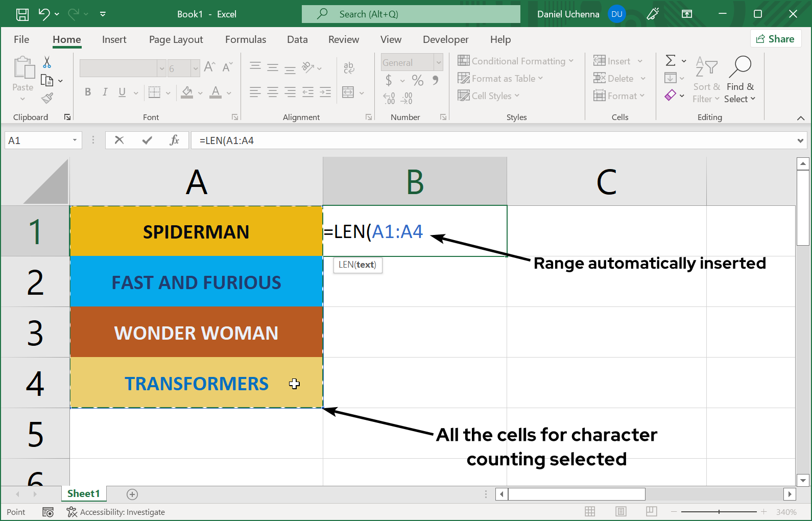This screenshot has width=812, height=521.
Task: Click the Search (Alt+Q) box
Action: (411, 14)
